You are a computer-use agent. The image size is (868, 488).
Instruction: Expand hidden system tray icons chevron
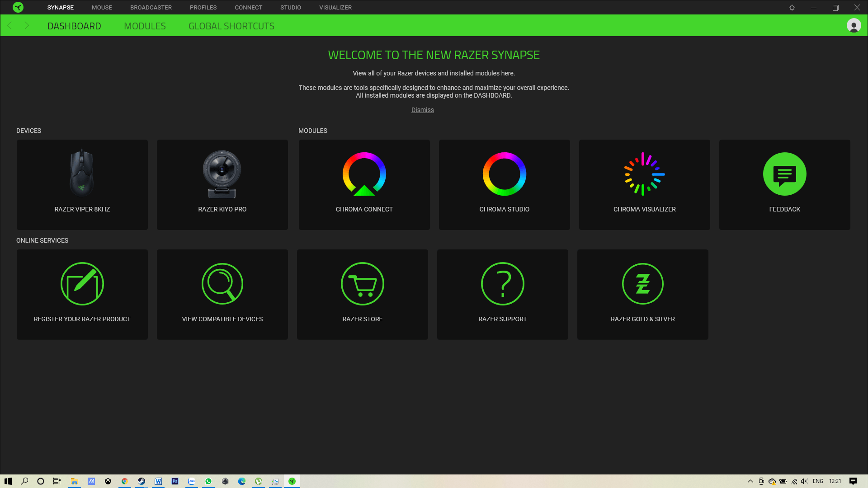point(750,481)
